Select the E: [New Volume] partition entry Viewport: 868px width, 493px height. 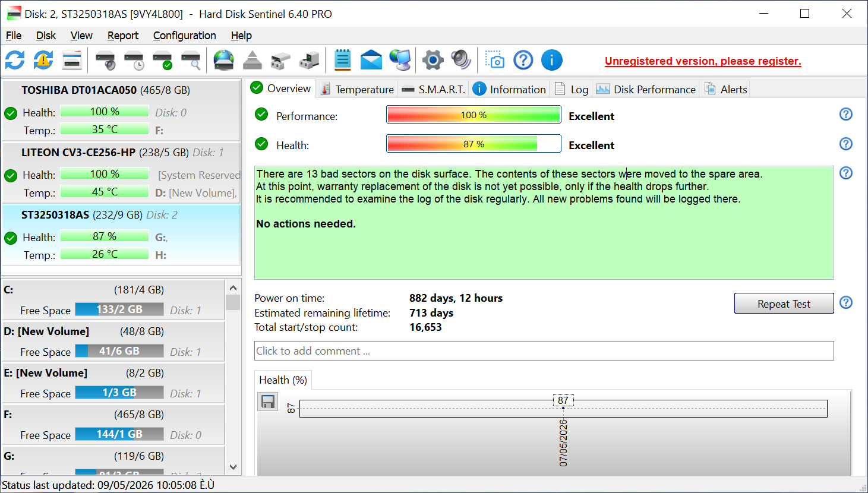pos(113,383)
